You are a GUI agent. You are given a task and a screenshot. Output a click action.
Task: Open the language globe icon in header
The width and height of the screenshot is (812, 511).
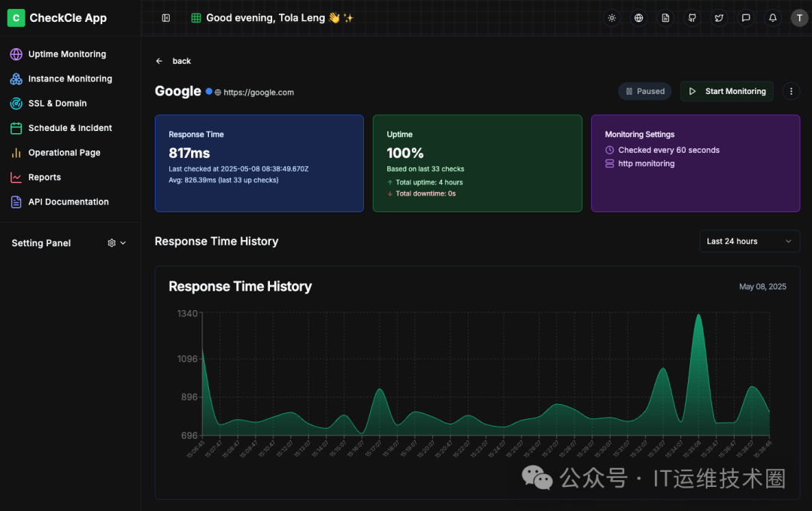tap(638, 18)
